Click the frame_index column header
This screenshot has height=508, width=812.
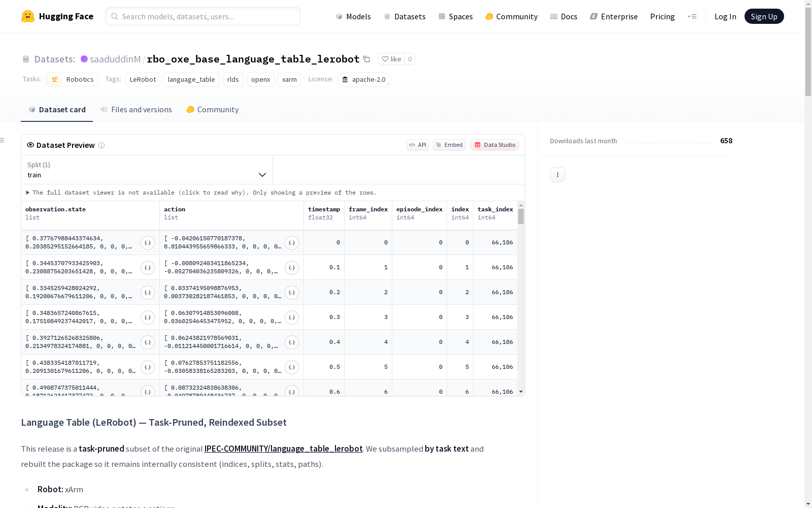tap(368, 215)
